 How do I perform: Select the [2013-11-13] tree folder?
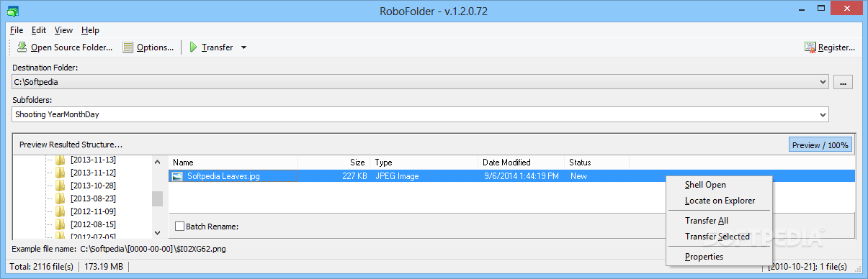[x=93, y=160]
